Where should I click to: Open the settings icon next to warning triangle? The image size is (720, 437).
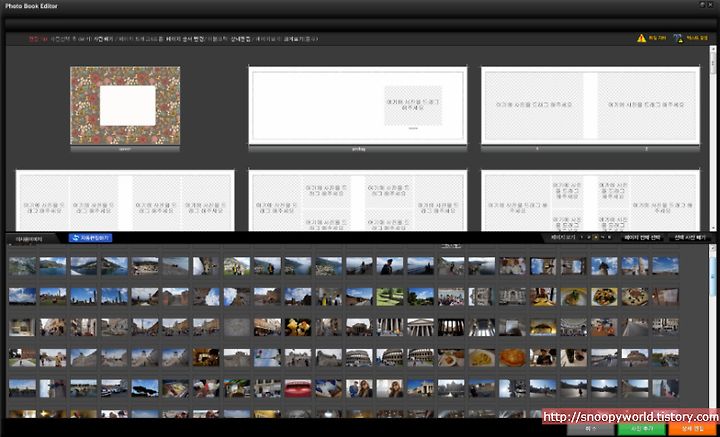(x=678, y=38)
